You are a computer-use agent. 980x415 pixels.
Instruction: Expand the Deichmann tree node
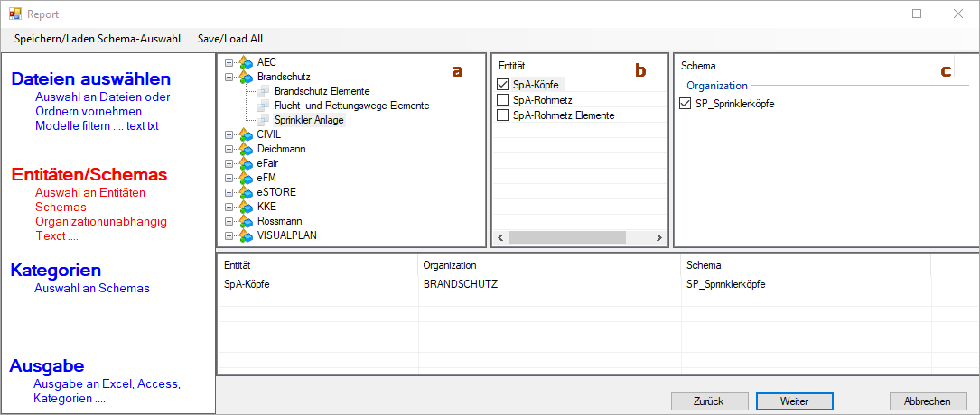coord(229,149)
